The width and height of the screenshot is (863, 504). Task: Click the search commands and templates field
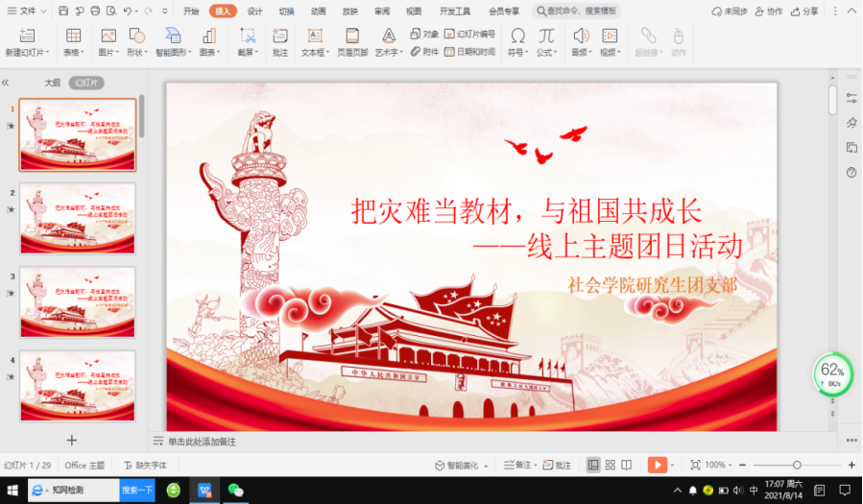click(577, 11)
